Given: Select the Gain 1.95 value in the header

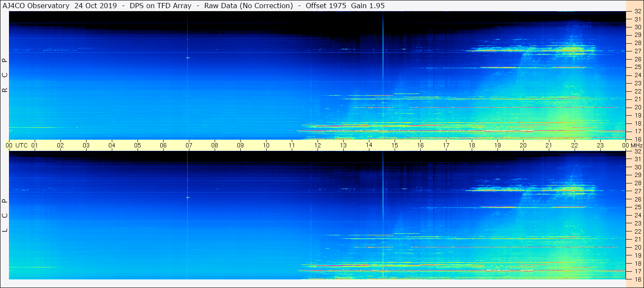Looking at the screenshot, I should [x=368, y=6].
